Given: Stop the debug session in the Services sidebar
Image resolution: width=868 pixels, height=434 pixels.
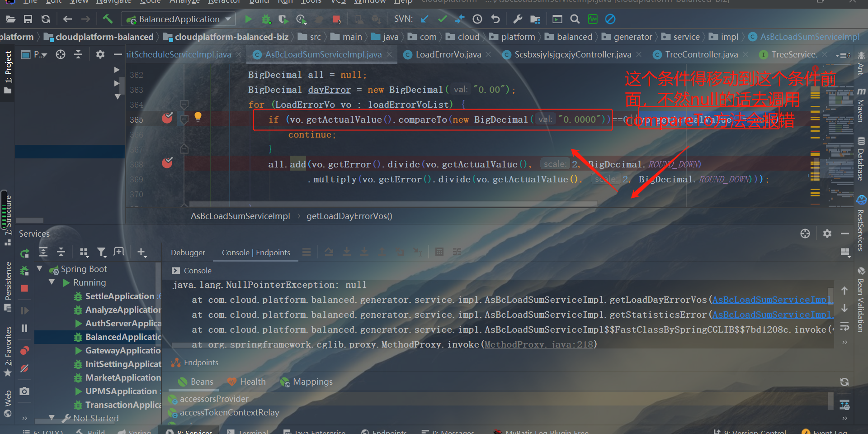Looking at the screenshot, I should click(24, 288).
